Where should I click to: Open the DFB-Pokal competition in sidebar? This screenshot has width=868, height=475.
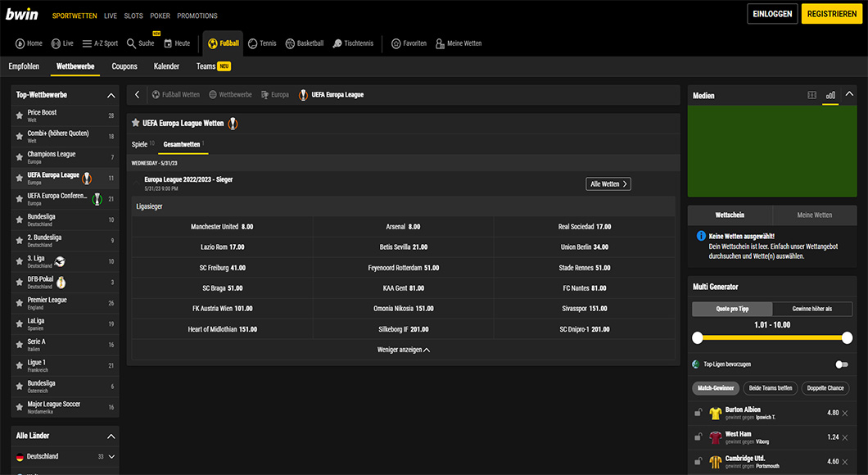65,283
